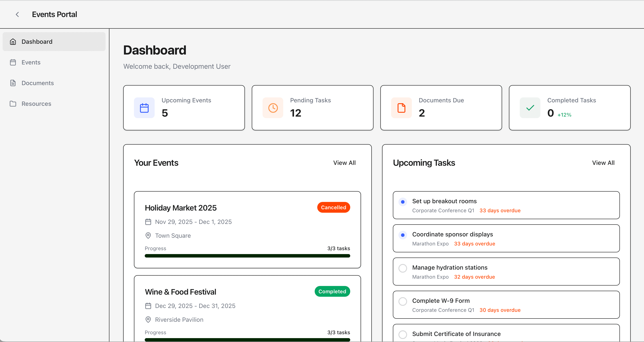Click the Holiday Market 2025 progress bar
The height and width of the screenshot is (342, 644).
(247, 255)
